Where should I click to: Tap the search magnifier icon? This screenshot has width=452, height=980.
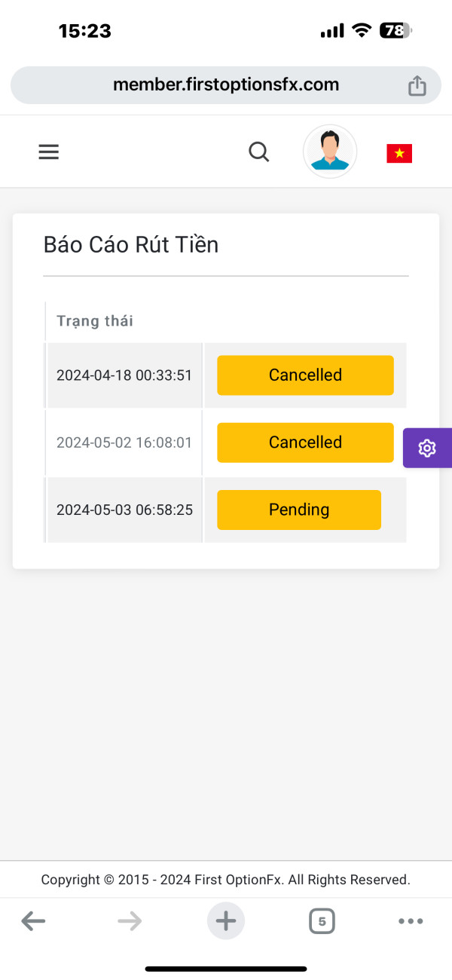(x=258, y=152)
